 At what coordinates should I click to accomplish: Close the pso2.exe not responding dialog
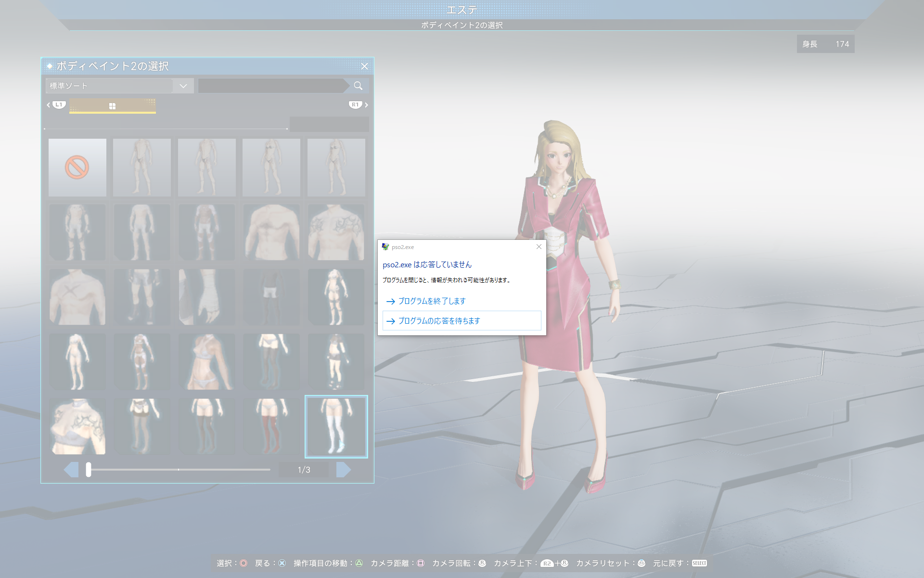coord(539,247)
